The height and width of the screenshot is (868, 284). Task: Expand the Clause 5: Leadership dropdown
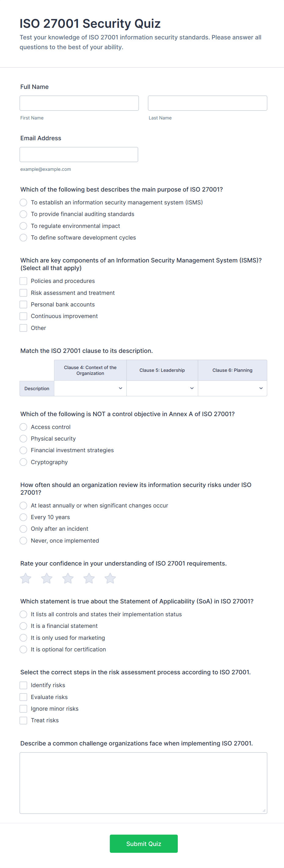tap(162, 388)
